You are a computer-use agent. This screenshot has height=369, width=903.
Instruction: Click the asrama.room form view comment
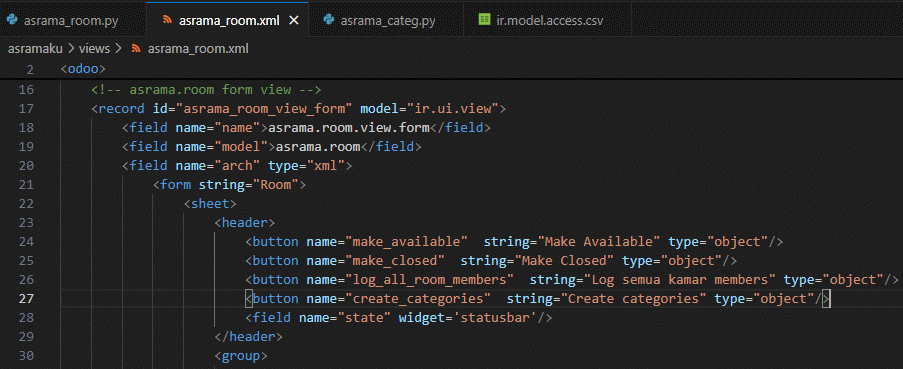[x=206, y=89]
